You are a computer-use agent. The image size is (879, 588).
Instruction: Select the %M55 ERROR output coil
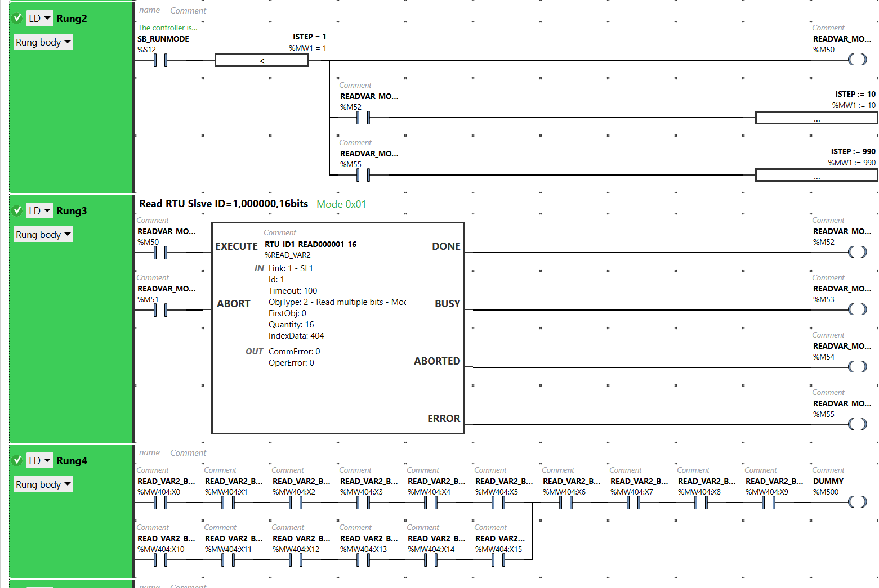point(857,424)
